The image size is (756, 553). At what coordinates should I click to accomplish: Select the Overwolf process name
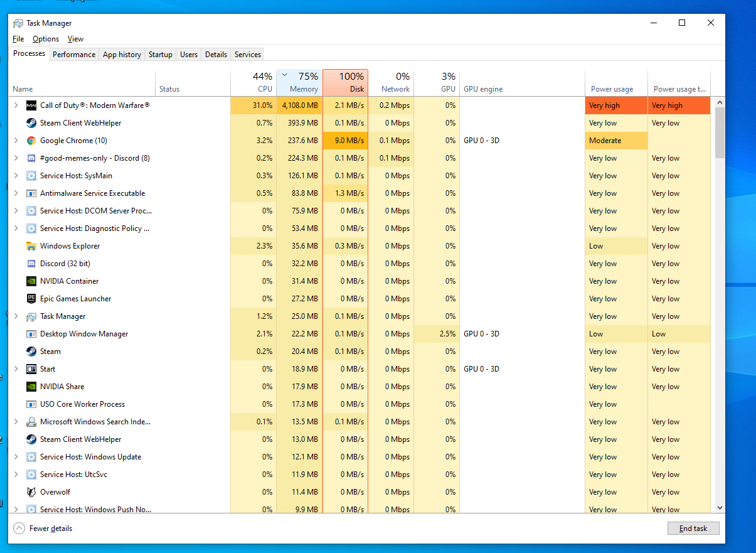point(55,492)
